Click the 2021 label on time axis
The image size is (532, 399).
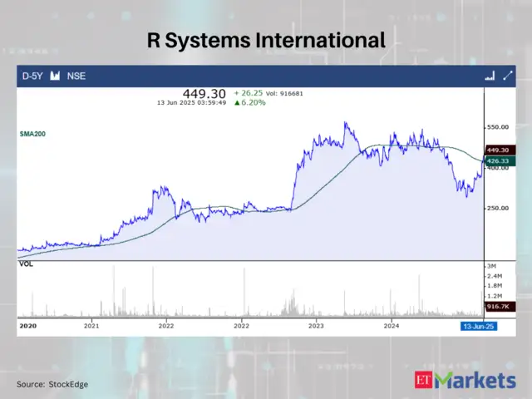[91, 326]
